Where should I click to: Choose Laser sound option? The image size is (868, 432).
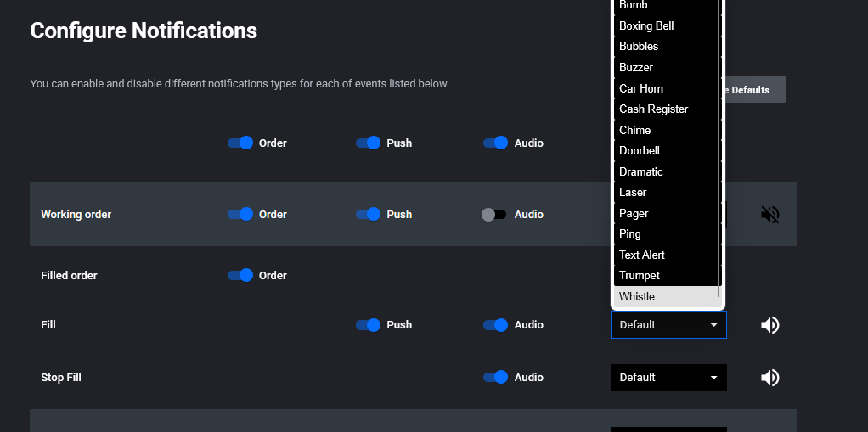pos(665,192)
